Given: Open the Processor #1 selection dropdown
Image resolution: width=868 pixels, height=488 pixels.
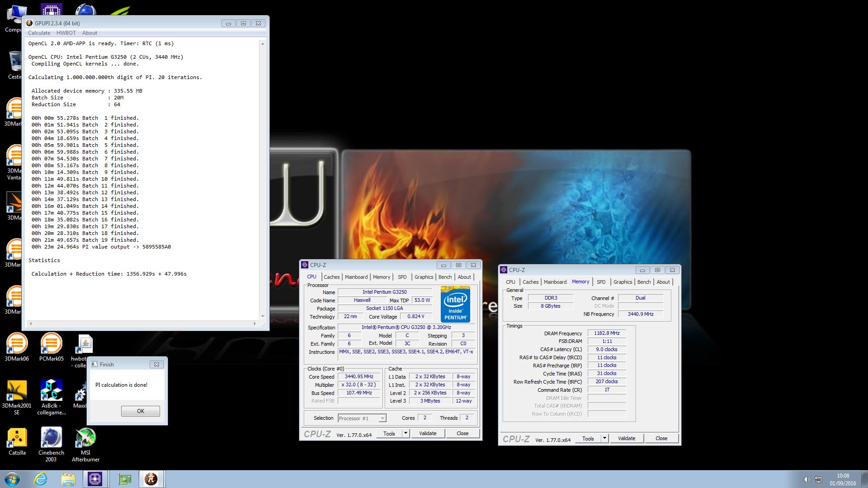Looking at the screenshot, I should pos(362,418).
